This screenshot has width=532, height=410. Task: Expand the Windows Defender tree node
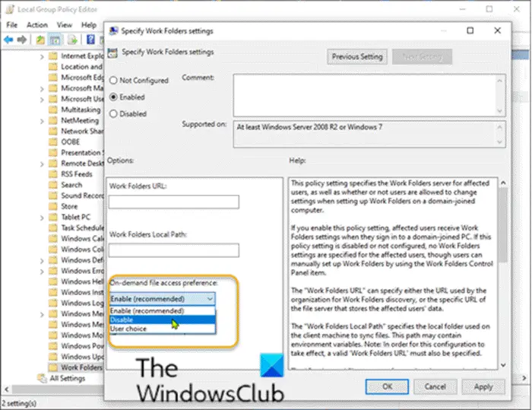(x=42, y=261)
